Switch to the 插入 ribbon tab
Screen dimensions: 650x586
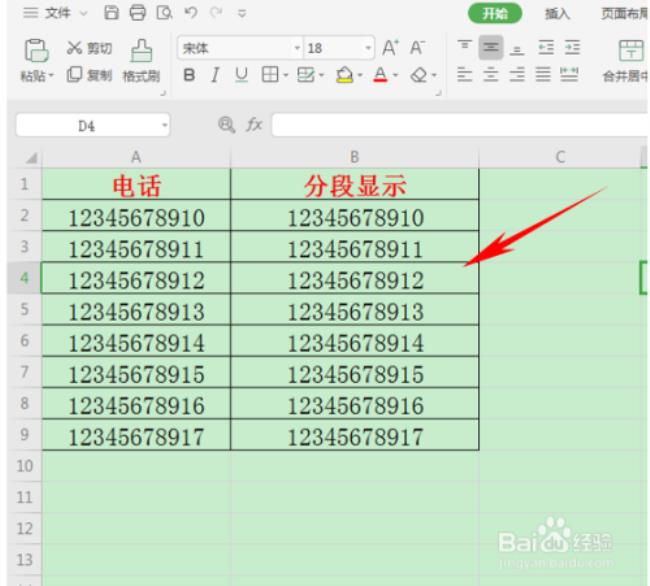coord(557,14)
